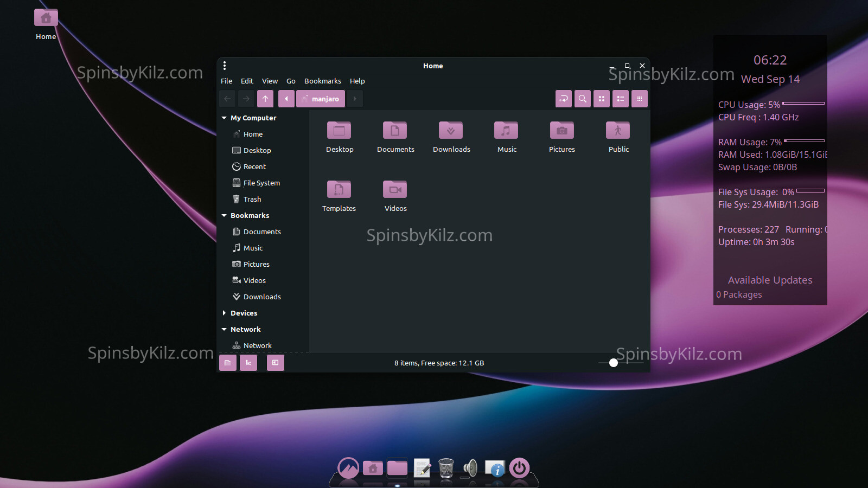Click the up-arrow parent folder button

265,99
